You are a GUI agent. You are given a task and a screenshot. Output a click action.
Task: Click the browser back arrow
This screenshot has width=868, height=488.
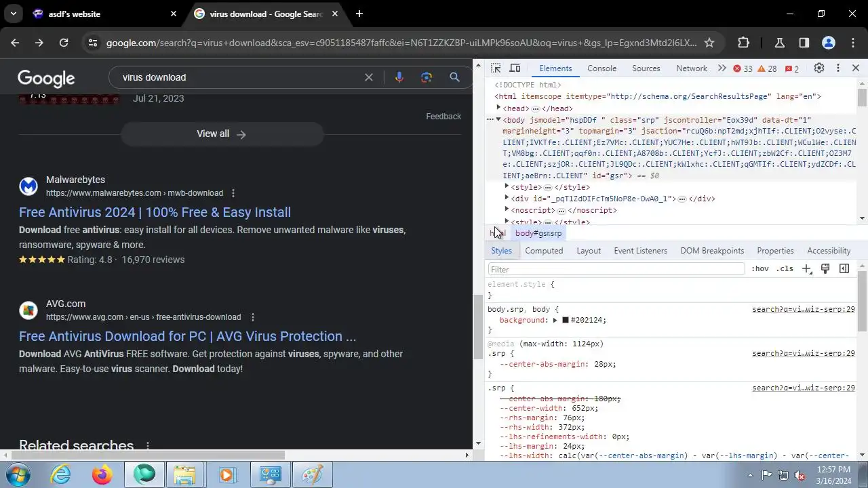pyautogui.click(x=15, y=43)
